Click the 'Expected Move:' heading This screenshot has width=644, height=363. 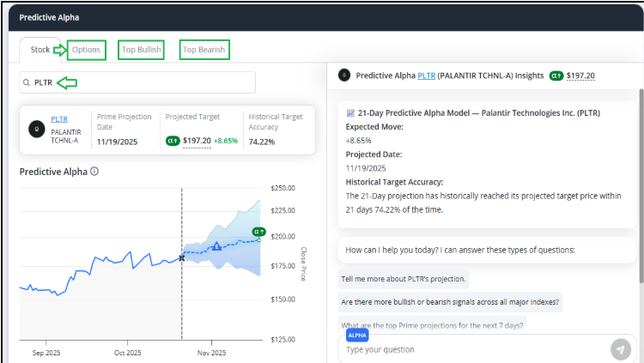pyautogui.click(x=374, y=127)
